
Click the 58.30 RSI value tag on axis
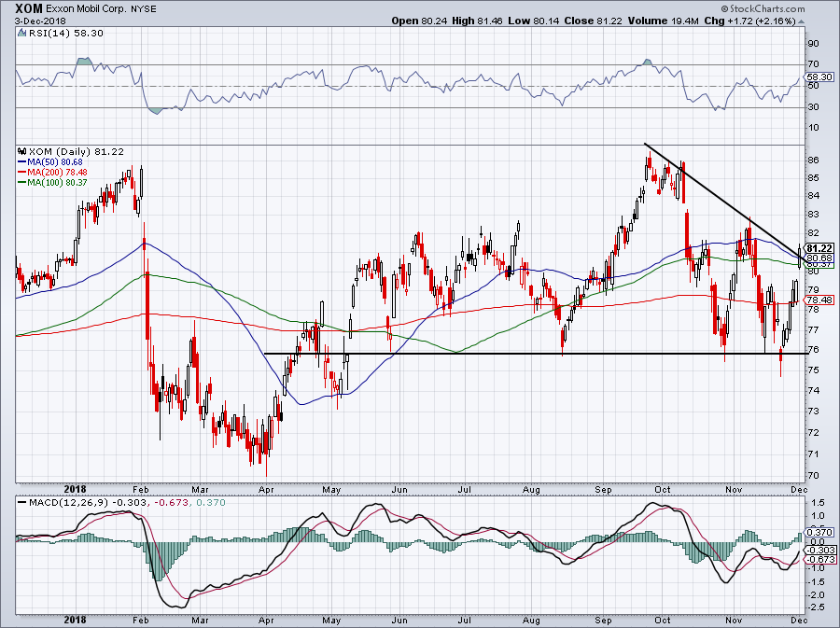click(819, 77)
